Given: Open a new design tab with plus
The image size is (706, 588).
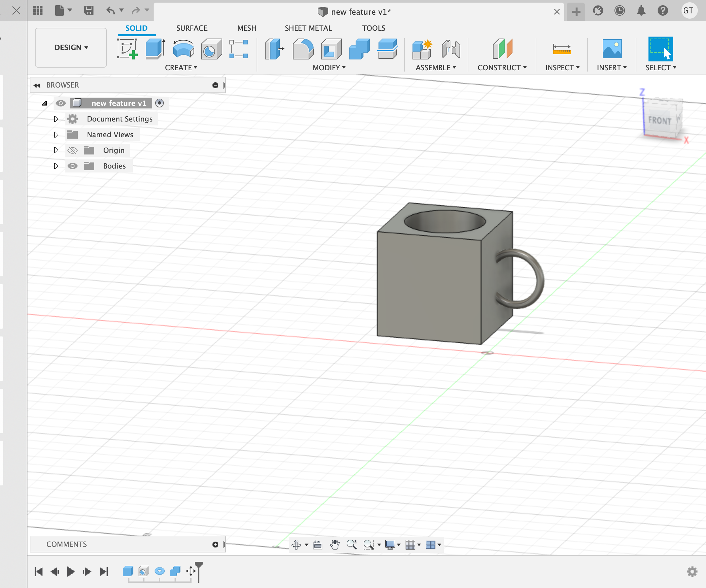Looking at the screenshot, I should point(576,12).
